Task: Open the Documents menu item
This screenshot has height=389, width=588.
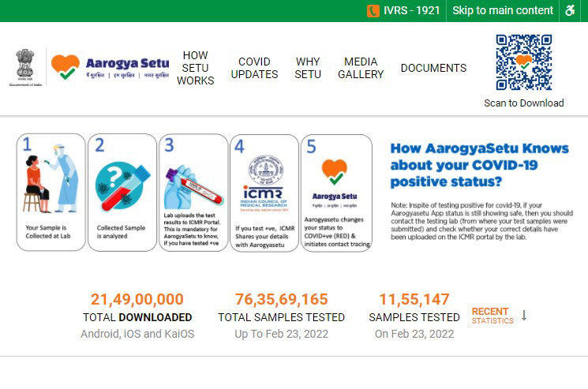Action: 433,68
